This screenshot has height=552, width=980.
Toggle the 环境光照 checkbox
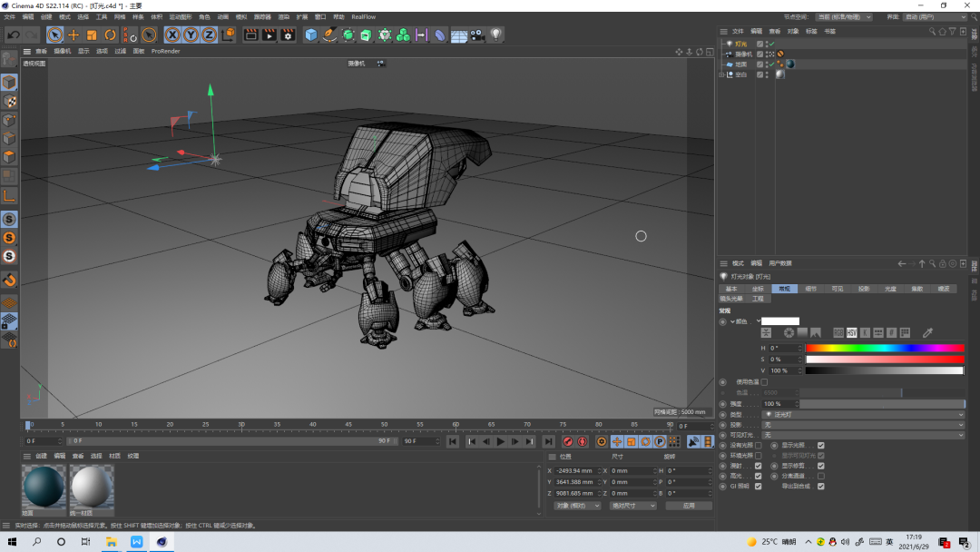click(758, 456)
